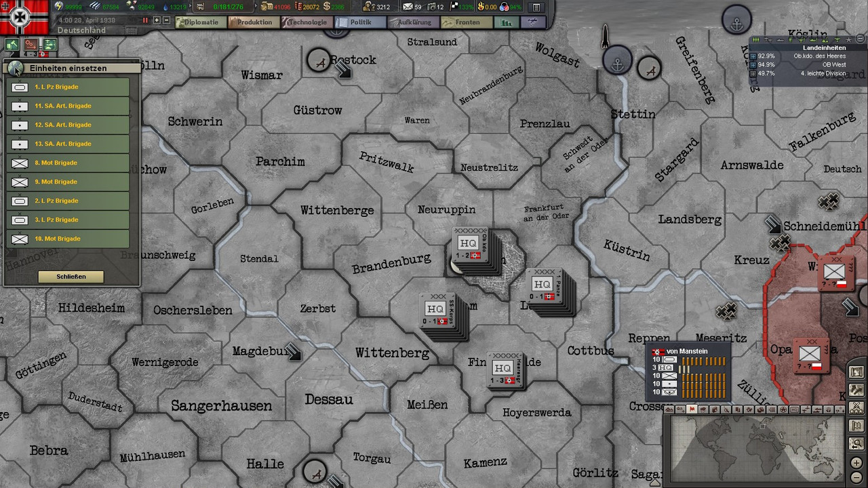Open the main menu icon at top bar
868x488 pixels.
(x=536, y=7)
